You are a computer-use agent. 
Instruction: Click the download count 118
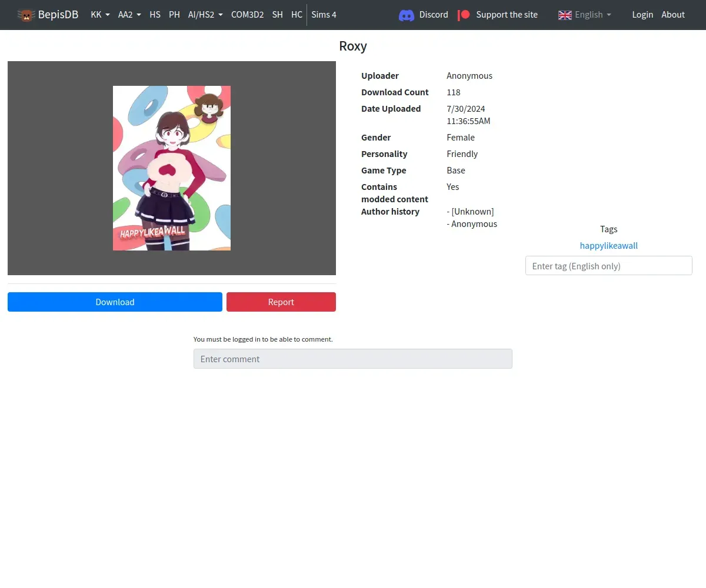coord(454,92)
